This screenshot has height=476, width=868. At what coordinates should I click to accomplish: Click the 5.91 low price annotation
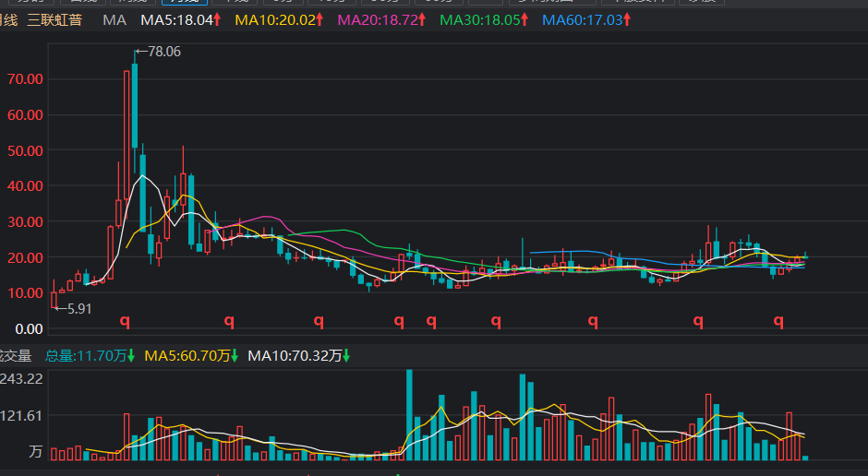click(x=76, y=309)
